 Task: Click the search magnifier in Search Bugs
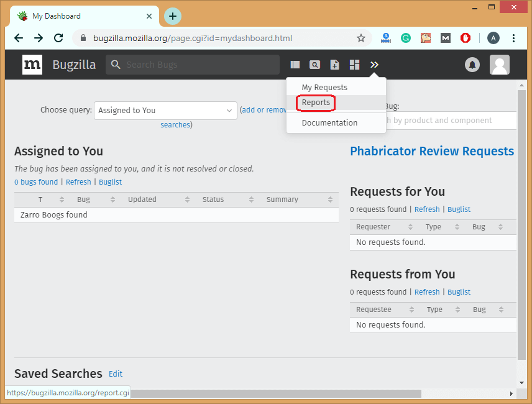(116, 65)
